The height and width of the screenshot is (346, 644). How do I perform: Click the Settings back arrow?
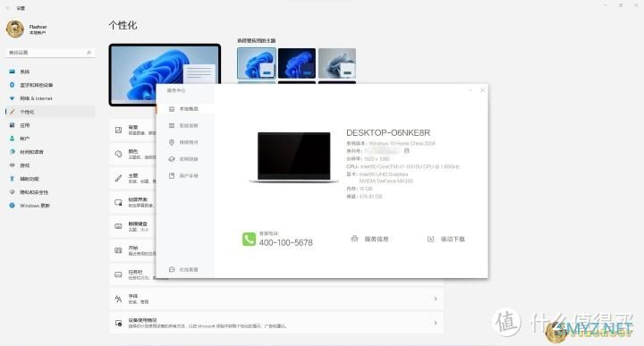8,8
